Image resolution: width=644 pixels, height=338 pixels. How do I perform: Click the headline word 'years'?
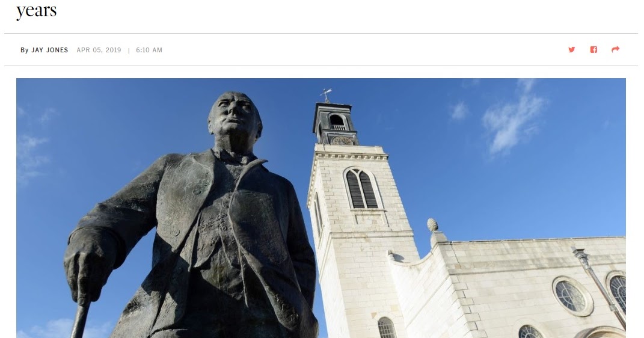click(36, 11)
